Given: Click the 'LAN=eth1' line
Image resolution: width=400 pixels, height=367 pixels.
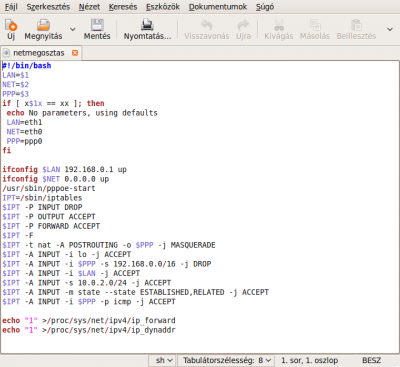Looking at the screenshot, I should click(x=24, y=122).
